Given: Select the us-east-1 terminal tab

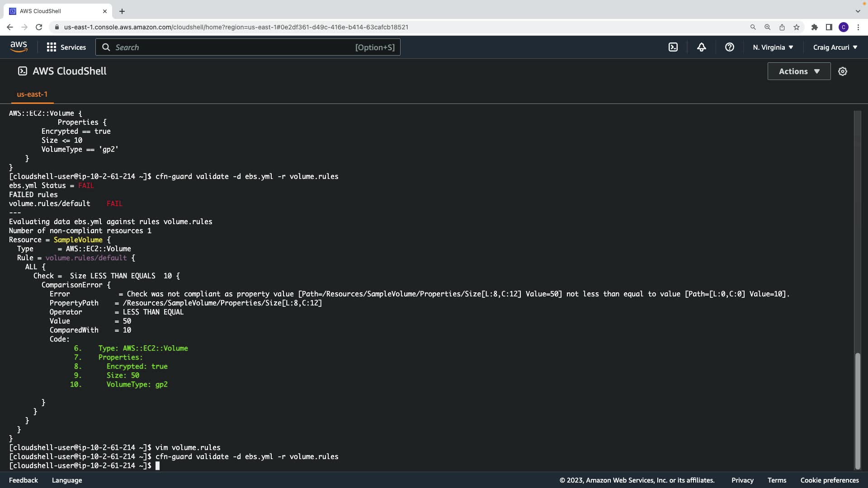Looking at the screenshot, I should tap(32, 94).
